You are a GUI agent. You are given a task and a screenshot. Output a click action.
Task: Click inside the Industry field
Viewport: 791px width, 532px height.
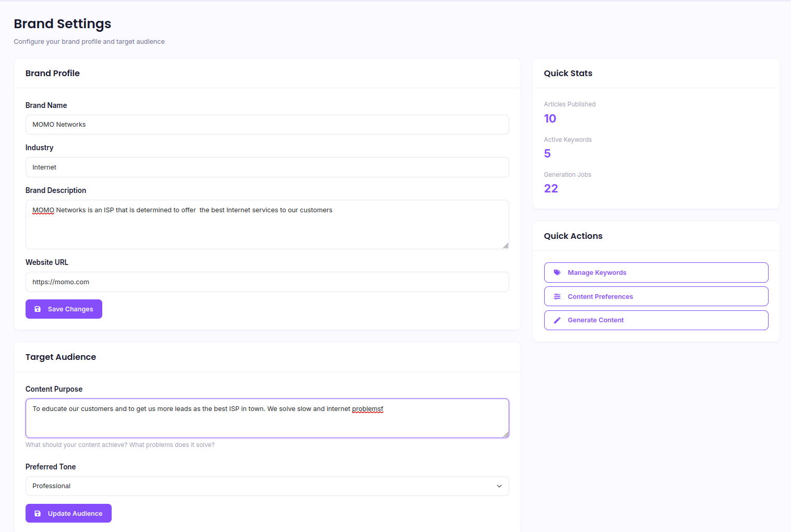(x=267, y=167)
